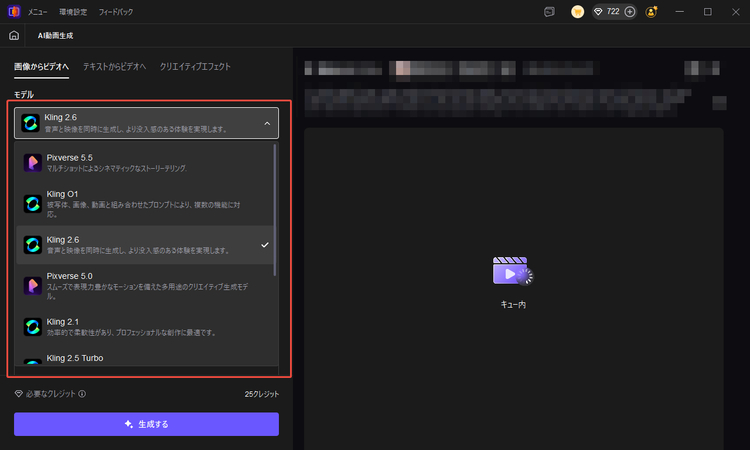Image resolution: width=750 pixels, height=450 pixels.
Task: Click the 722 credits balance
Action: coord(613,11)
